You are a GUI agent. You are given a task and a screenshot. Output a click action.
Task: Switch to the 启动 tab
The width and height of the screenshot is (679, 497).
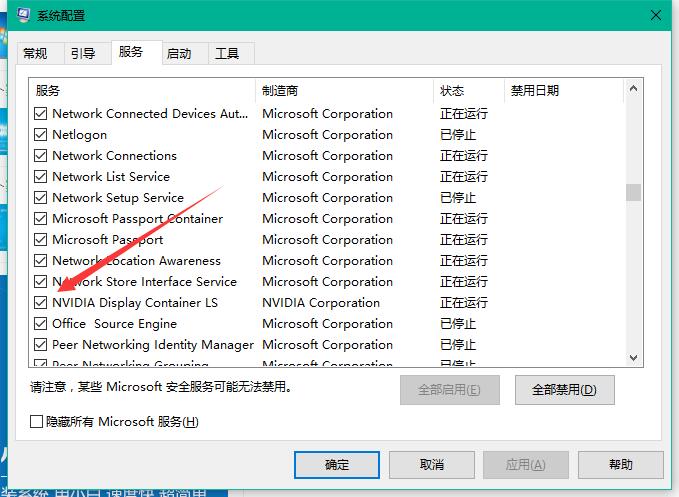point(179,54)
